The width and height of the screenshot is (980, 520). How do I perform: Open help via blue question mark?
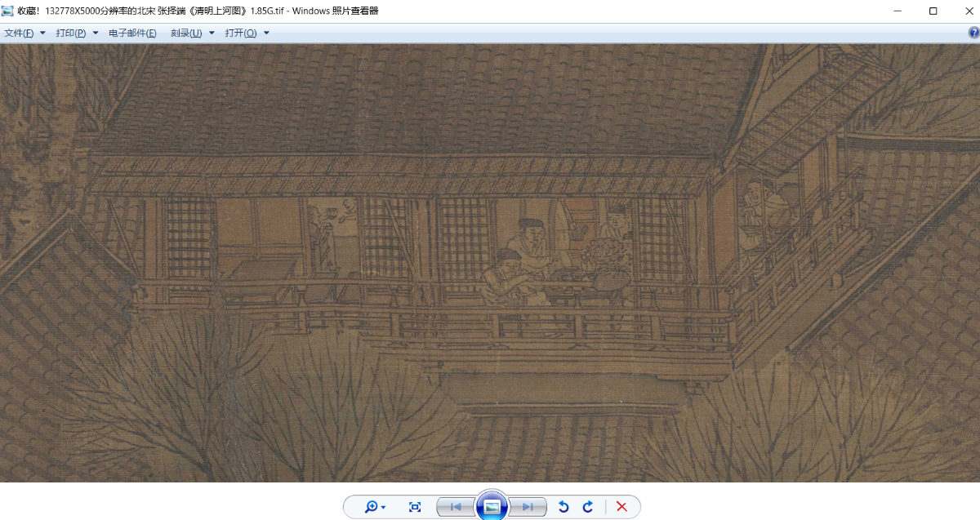[973, 33]
